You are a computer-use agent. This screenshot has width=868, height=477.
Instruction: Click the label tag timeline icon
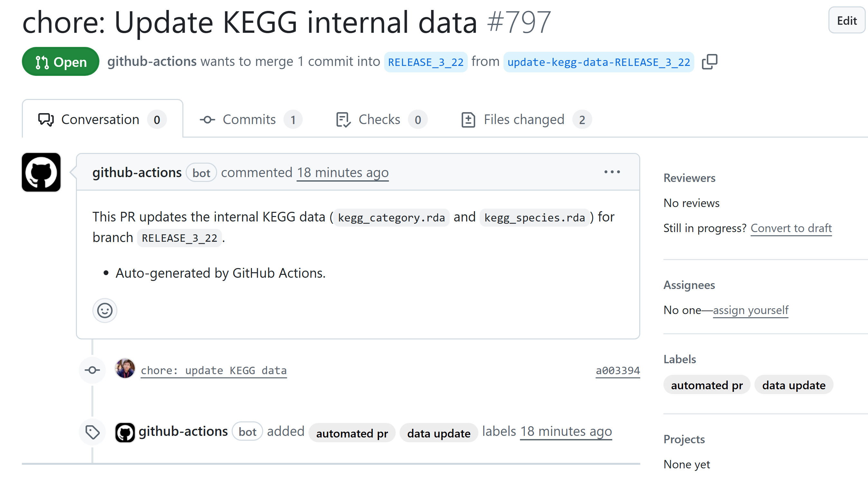point(92,432)
